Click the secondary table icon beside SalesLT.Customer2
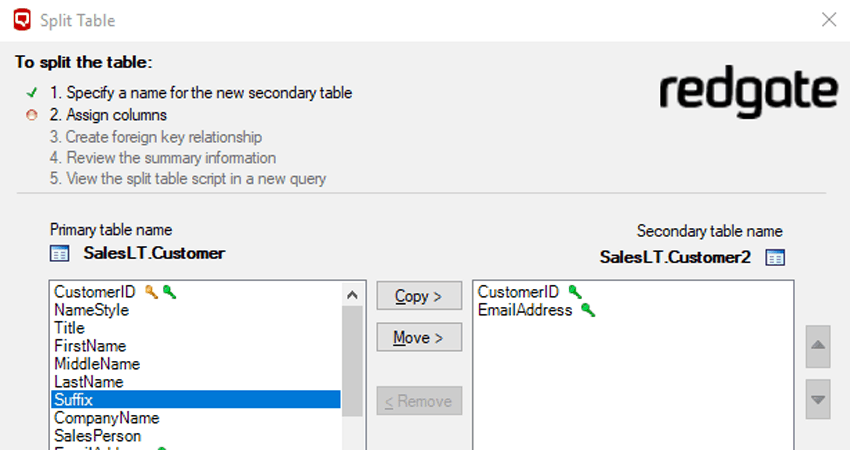Image resolution: width=850 pixels, height=450 pixels. pyautogui.click(x=775, y=257)
